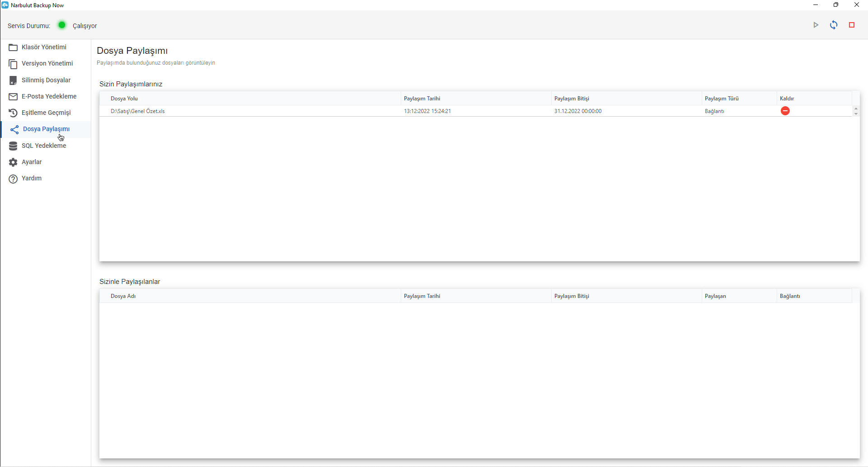Sort by Dosya Yolu column header

(124, 99)
